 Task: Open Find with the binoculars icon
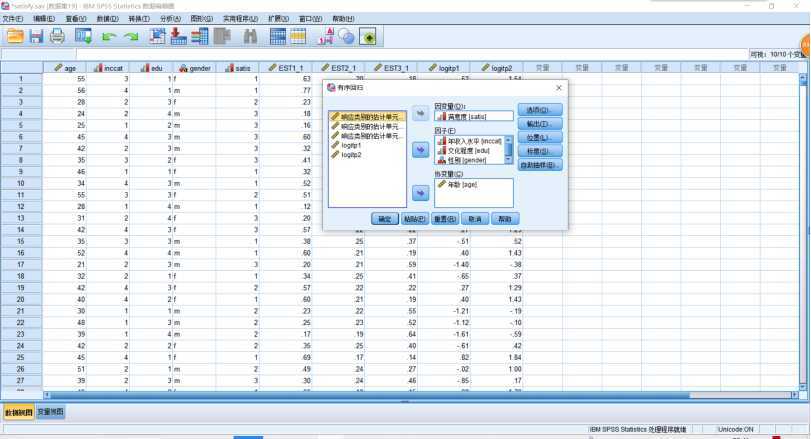(x=250, y=36)
